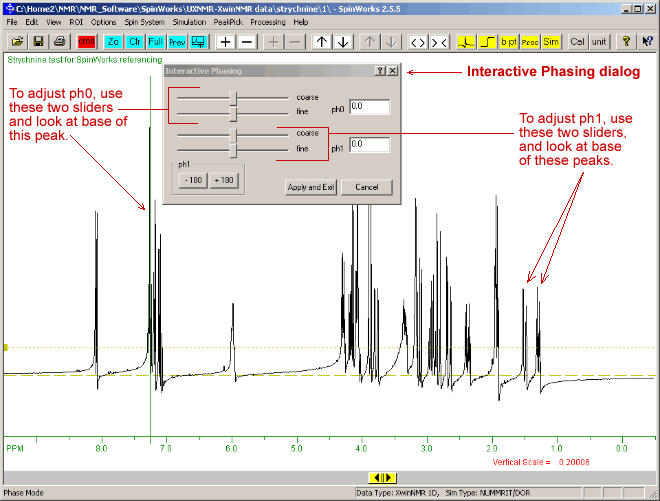Open the red cmd command button
660x501 pixels.
click(86, 42)
